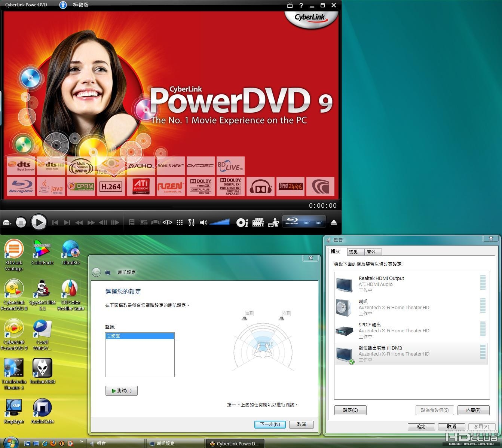Screen dimensions: 502x448
Task: Switch to 喇叭設定 taskbar button
Action: click(175, 444)
